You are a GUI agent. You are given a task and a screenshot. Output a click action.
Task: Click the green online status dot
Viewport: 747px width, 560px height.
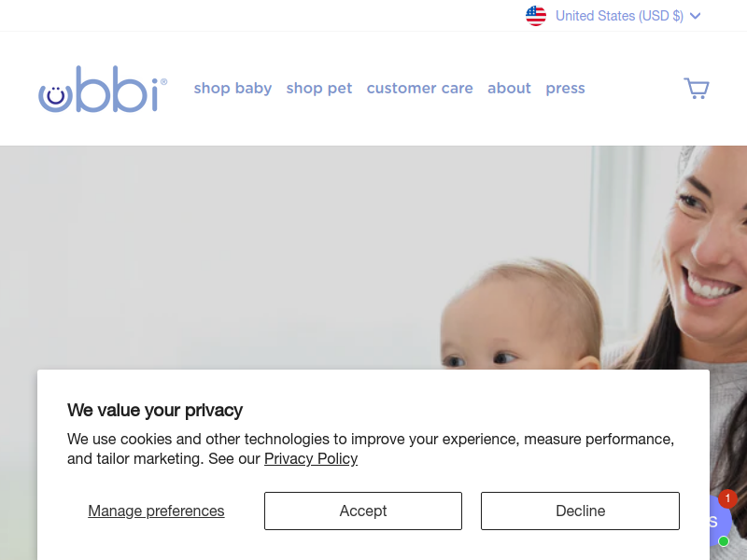724,541
